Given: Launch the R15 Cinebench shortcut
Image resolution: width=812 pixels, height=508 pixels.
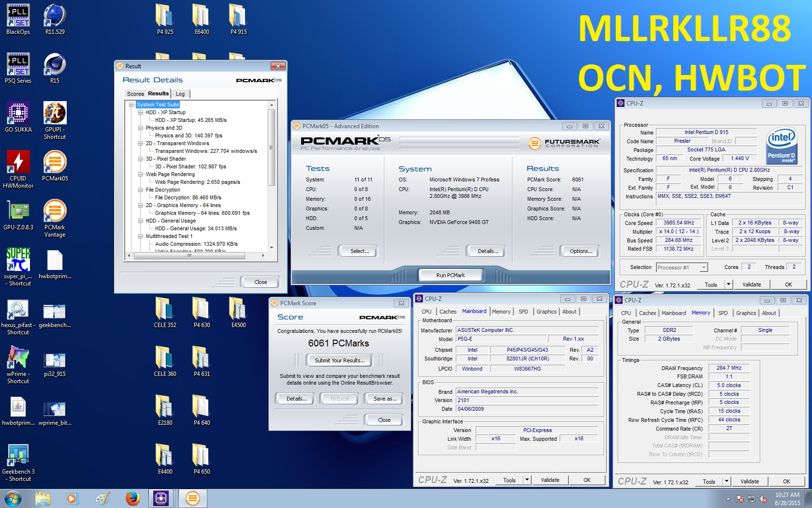Looking at the screenshot, I should point(55,68).
